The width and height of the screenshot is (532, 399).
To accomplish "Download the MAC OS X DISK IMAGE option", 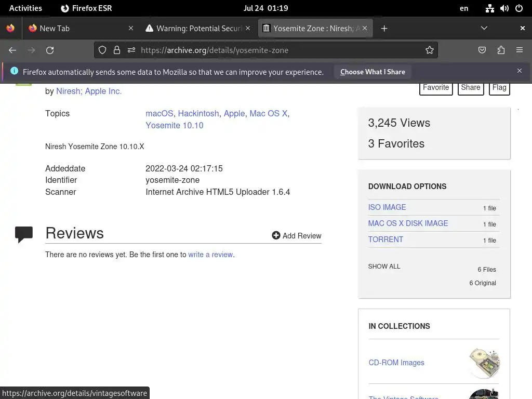I will tap(408, 223).
